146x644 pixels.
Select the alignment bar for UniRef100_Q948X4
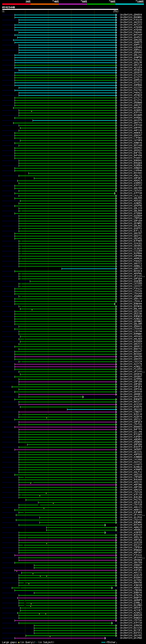66,15
